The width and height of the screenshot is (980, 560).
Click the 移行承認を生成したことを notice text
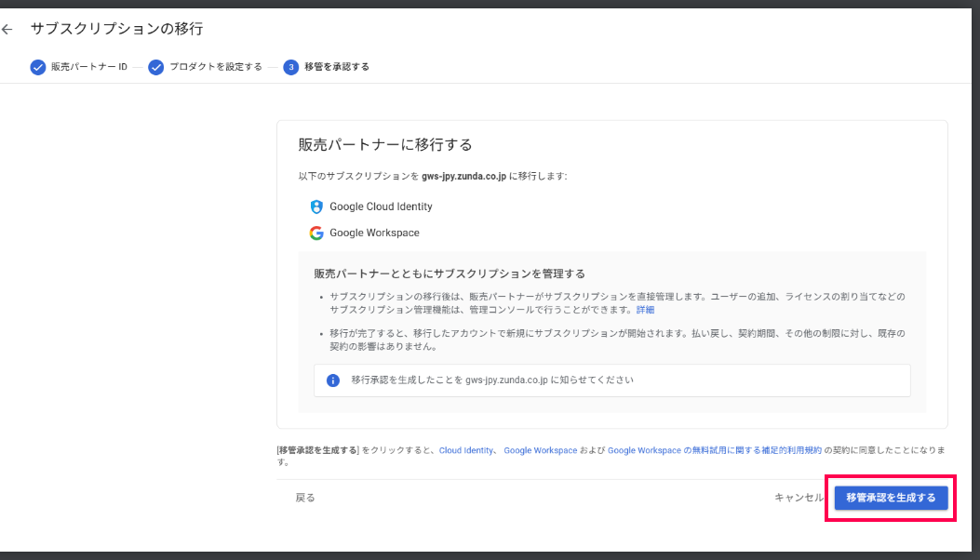(x=492, y=380)
